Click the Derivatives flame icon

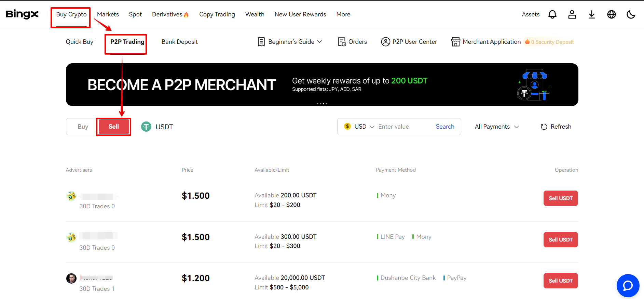(x=186, y=15)
